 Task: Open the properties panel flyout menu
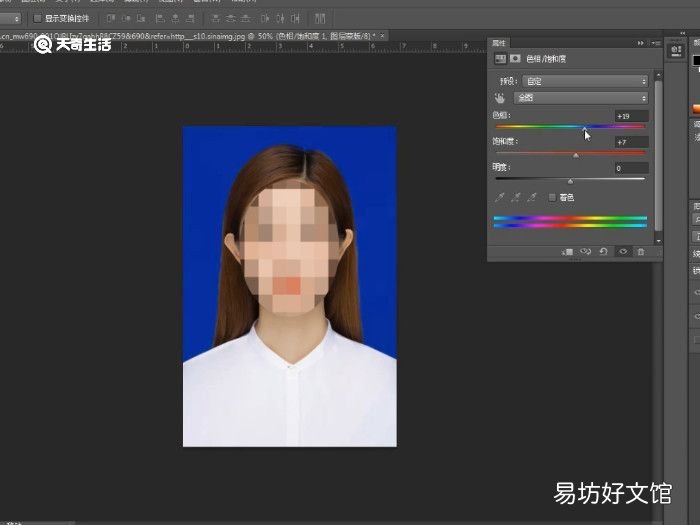click(x=655, y=43)
